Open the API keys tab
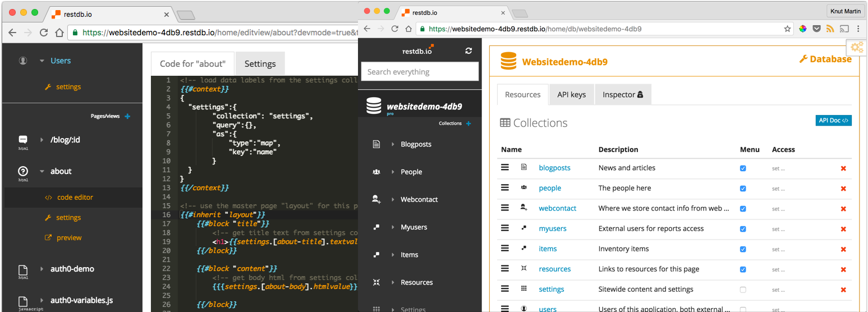The width and height of the screenshot is (868, 312). pos(571,94)
